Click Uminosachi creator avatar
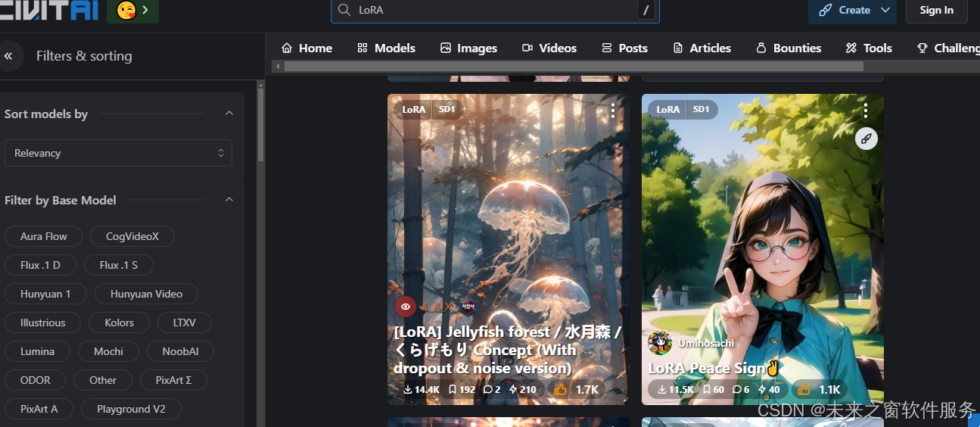This screenshot has height=427, width=980. click(x=660, y=343)
